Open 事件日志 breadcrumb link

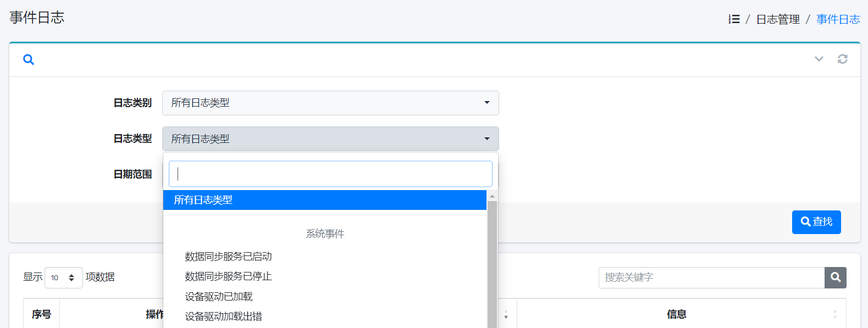(x=838, y=19)
